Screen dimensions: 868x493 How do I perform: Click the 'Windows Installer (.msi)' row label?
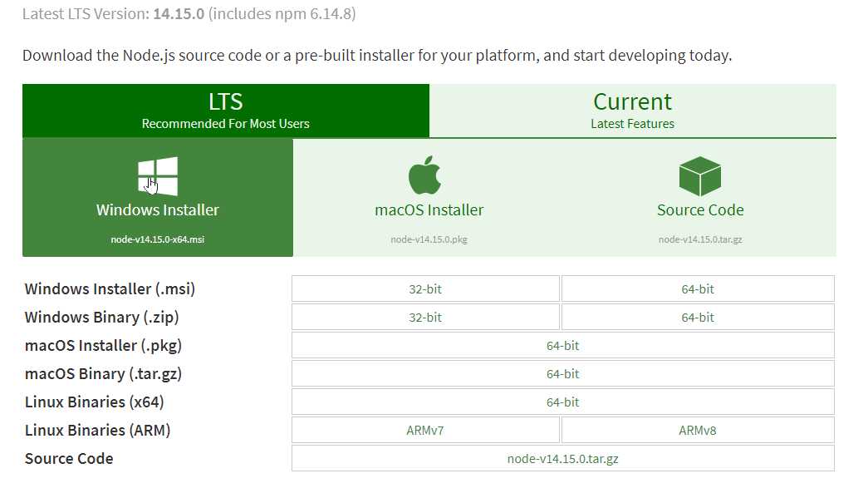[110, 289]
